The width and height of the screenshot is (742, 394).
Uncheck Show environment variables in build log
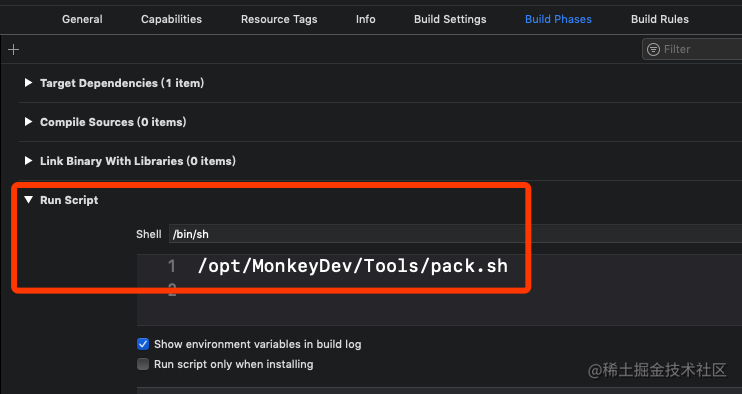(143, 344)
